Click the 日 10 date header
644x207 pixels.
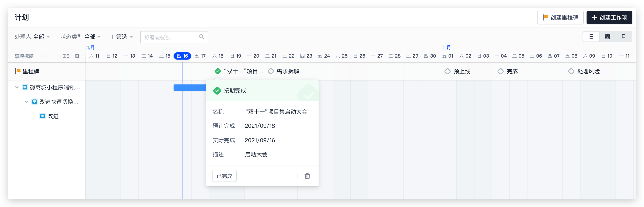click(606, 56)
